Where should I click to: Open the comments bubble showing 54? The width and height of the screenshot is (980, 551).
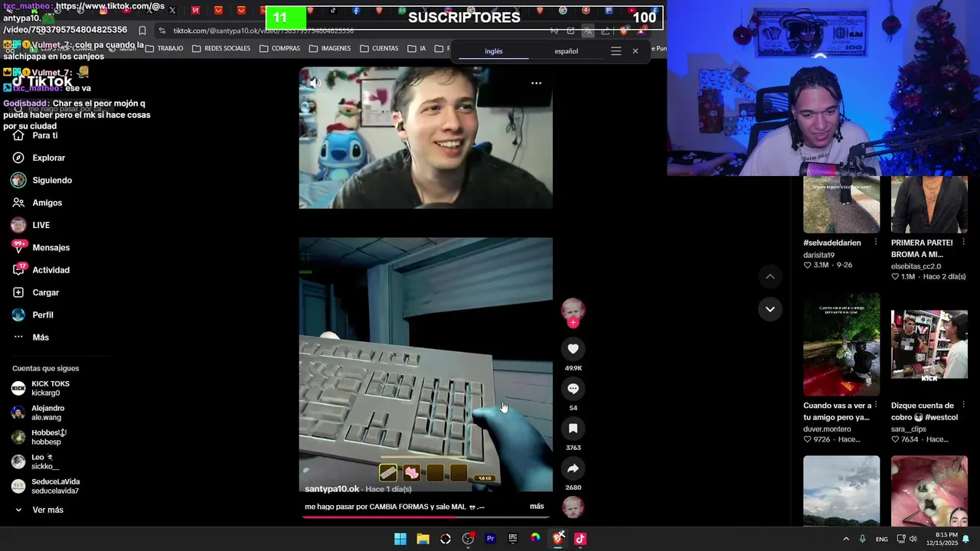(573, 389)
